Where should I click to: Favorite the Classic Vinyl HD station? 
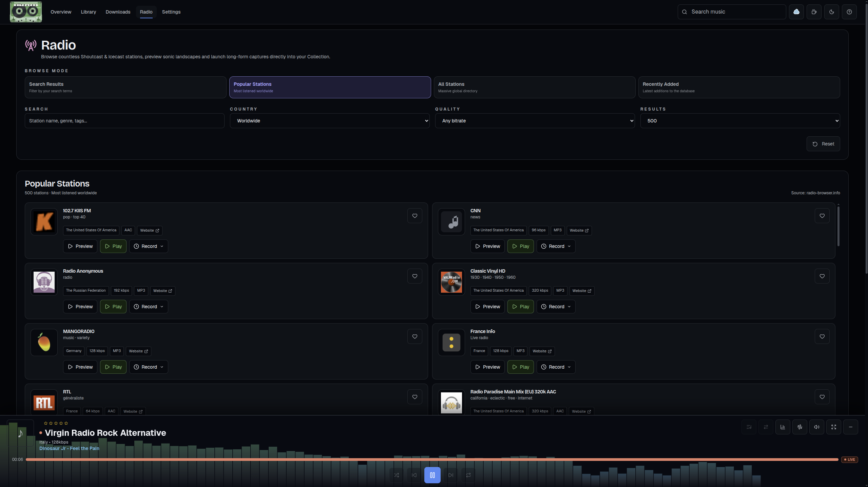point(822,276)
